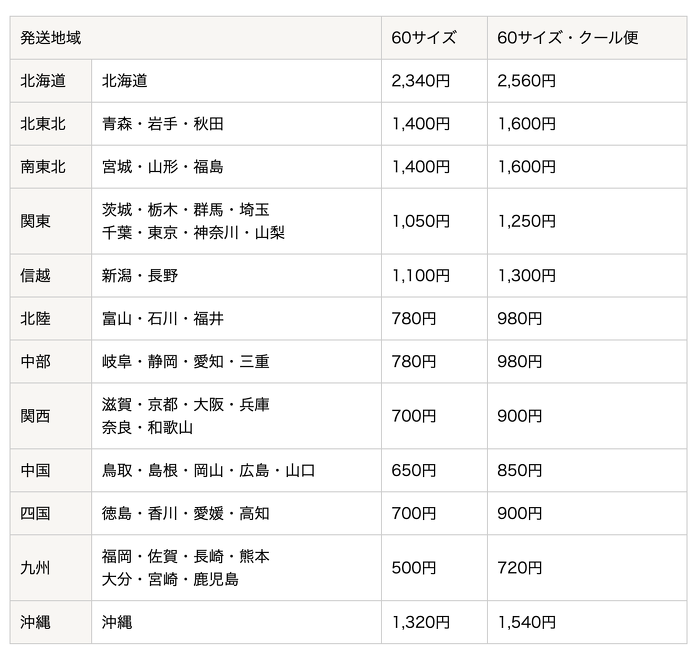Click the 発送地域 header cell
The width and height of the screenshot is (698, 658).
[195, 38]
